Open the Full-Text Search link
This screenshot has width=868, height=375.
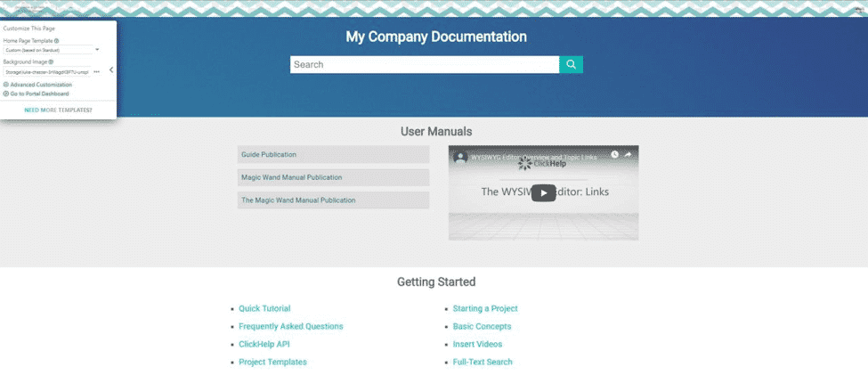[483, 362]
